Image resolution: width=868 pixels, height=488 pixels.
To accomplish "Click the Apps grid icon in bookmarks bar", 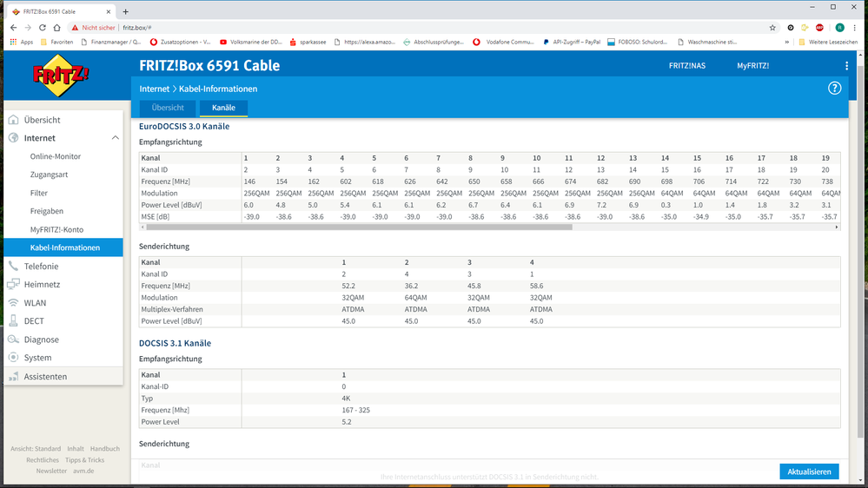I will [x=13, y=42].
